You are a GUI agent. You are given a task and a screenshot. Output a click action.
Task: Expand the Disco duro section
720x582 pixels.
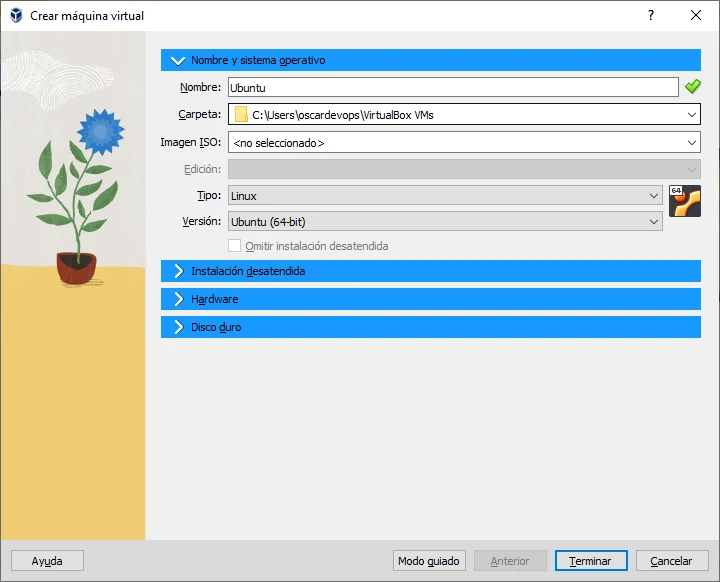pos(431,327)
